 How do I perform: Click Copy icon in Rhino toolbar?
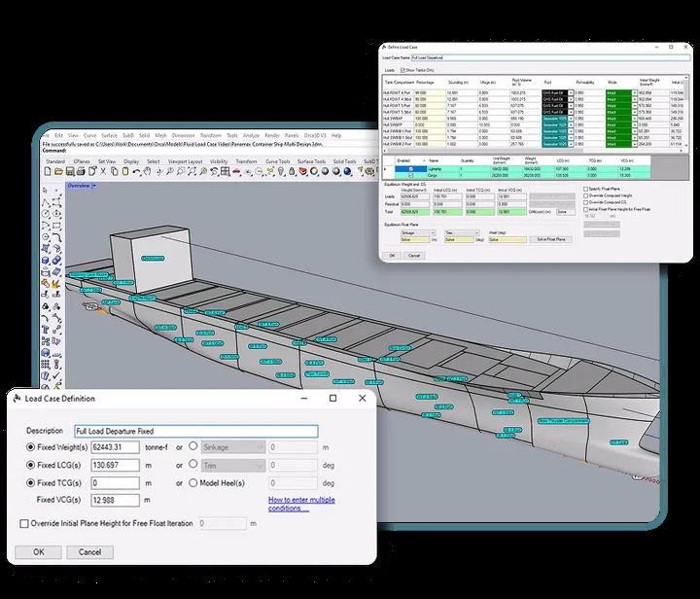click(115, 171)
